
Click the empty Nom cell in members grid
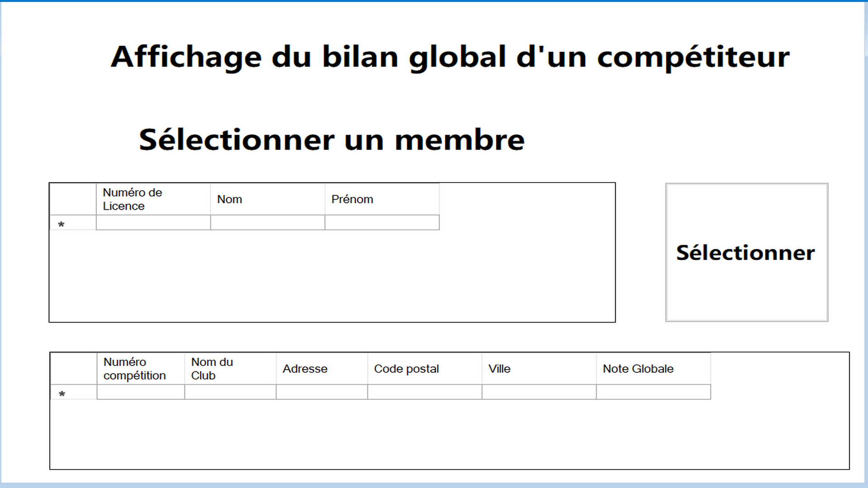pos(267,223)
